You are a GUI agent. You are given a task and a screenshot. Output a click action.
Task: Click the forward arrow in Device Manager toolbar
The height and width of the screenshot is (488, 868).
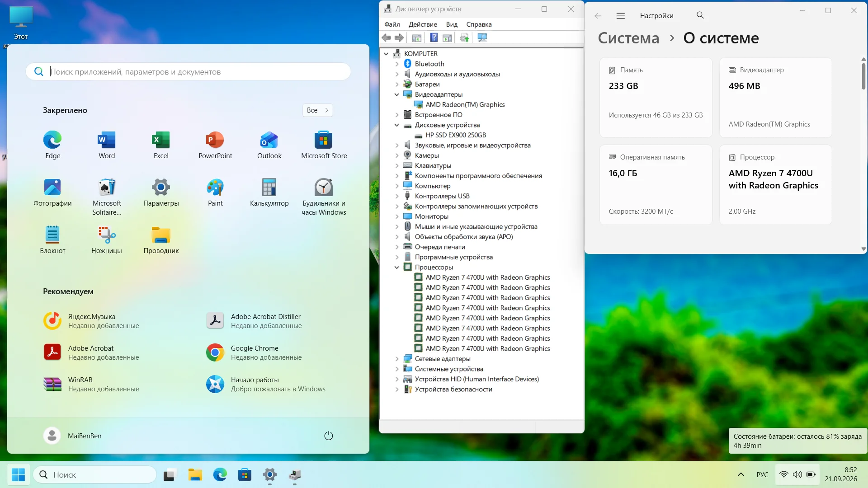click(399, 38)
